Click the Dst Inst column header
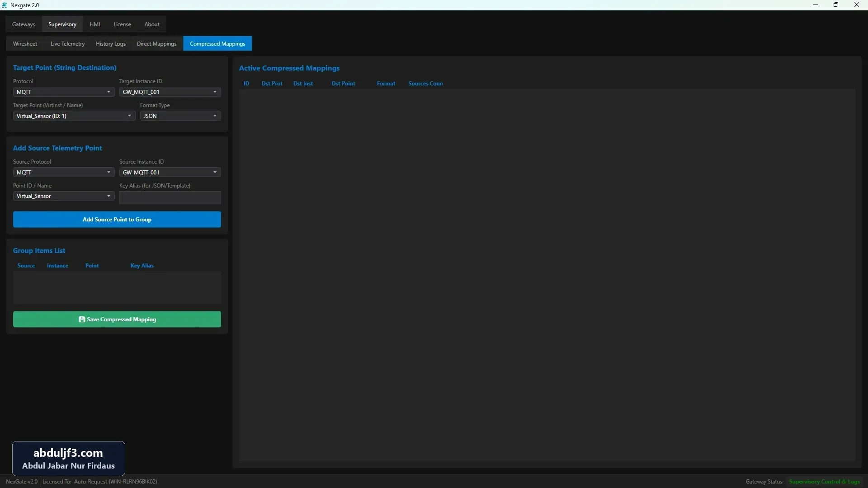The image size is (868, 488). (303, 84)
